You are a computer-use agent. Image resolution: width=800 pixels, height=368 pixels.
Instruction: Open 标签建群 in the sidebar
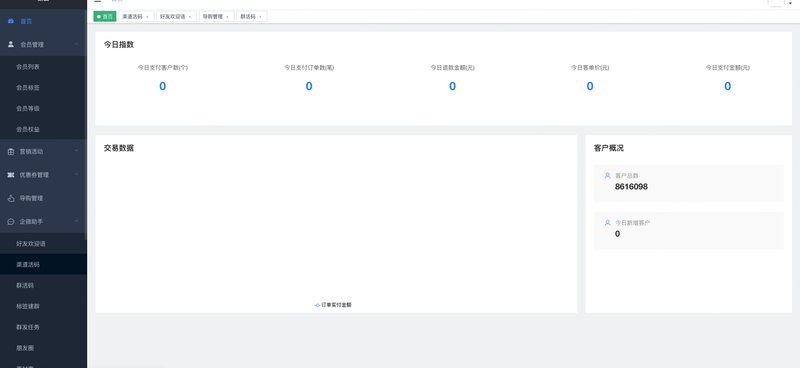[x=43, y=306]
